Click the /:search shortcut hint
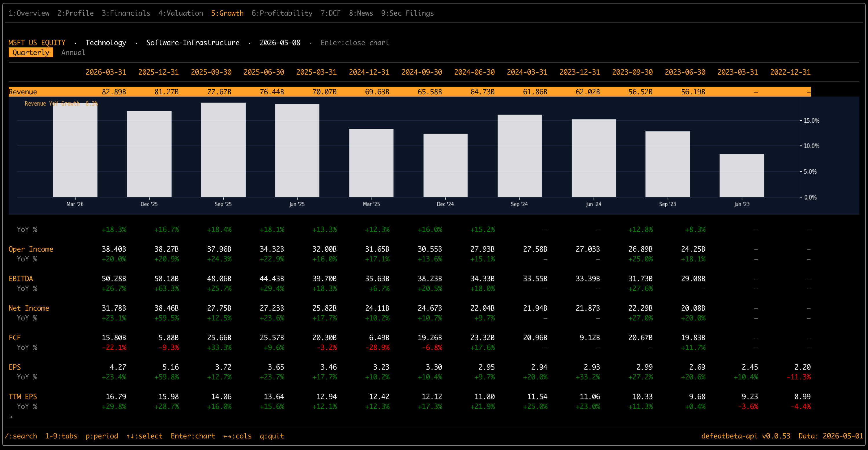Screen dimensions: 868x450 [21, 436]
